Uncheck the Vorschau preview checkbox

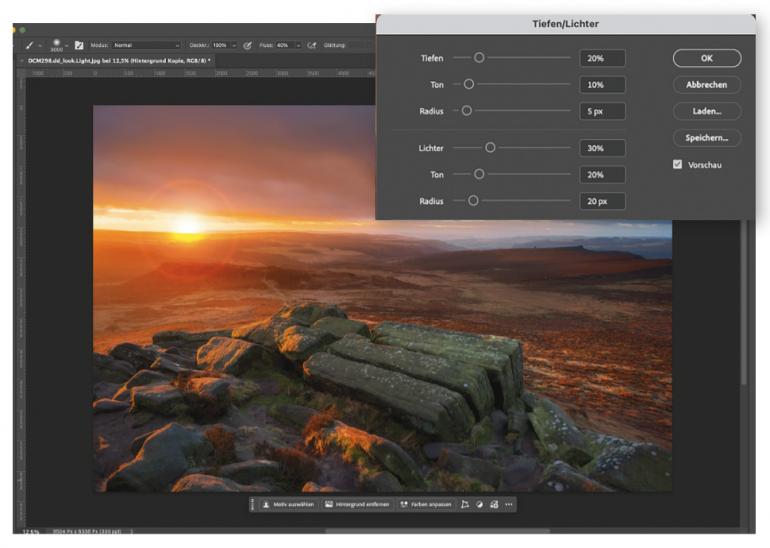tap(677, 164)
